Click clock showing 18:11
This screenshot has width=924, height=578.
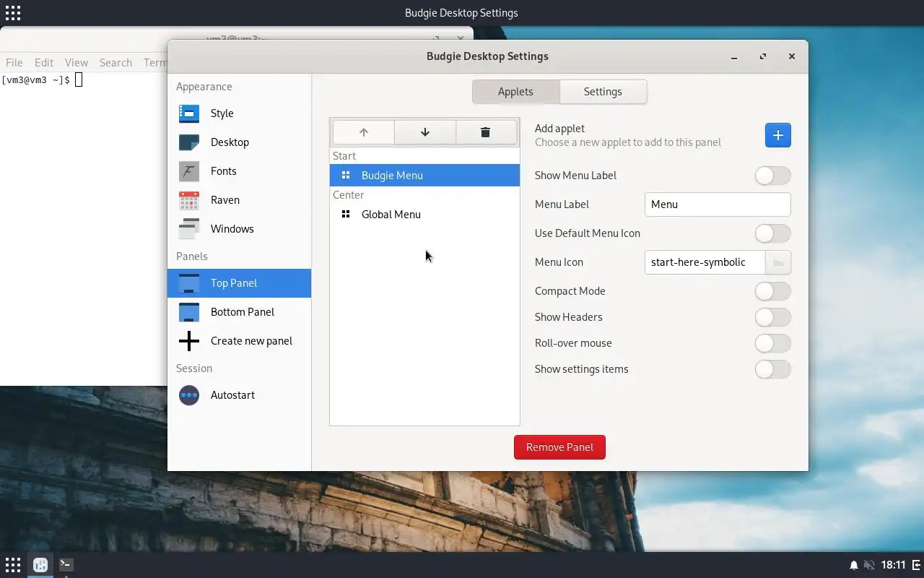click(x=893, y=565)
